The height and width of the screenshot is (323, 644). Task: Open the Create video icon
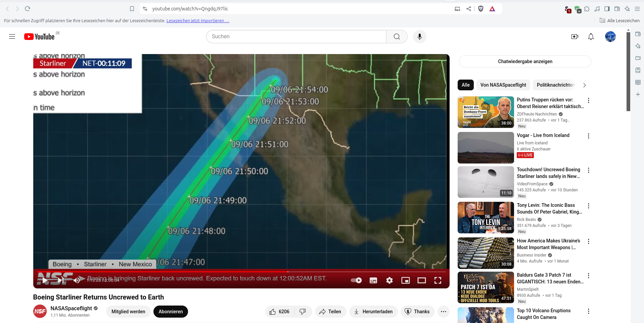pyautogui.click(x=575, y=37)
